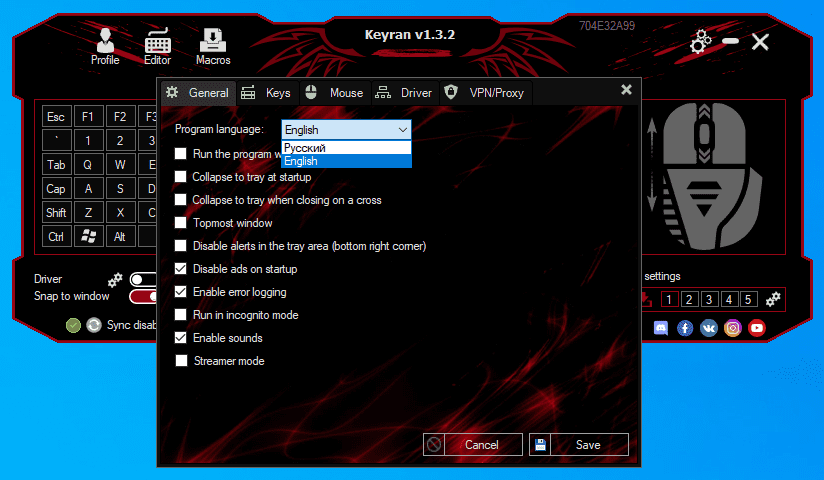The image size is (824, 480).
Task: Click the Tab key on virtual keyboard
Action: click(x=56, y=165)
